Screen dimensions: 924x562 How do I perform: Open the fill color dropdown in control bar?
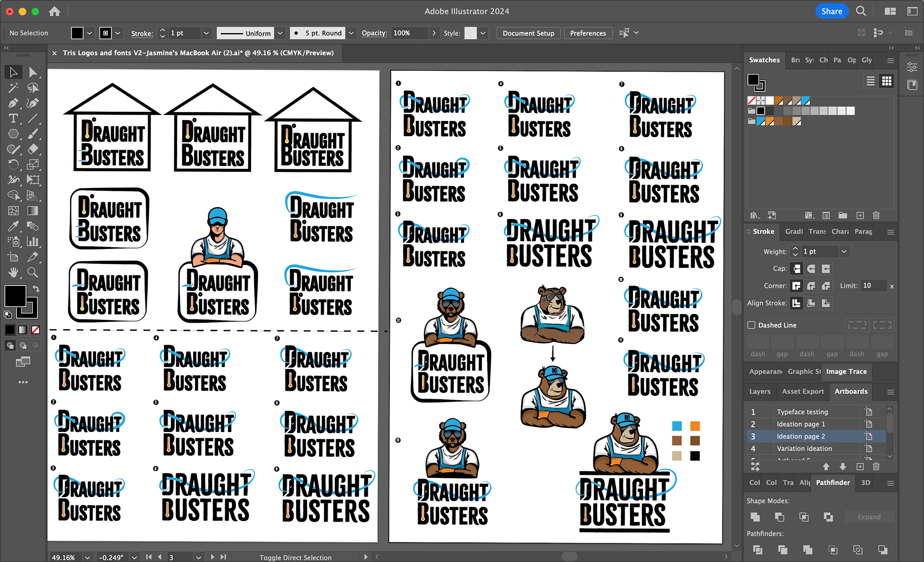(x=90, y=33)
